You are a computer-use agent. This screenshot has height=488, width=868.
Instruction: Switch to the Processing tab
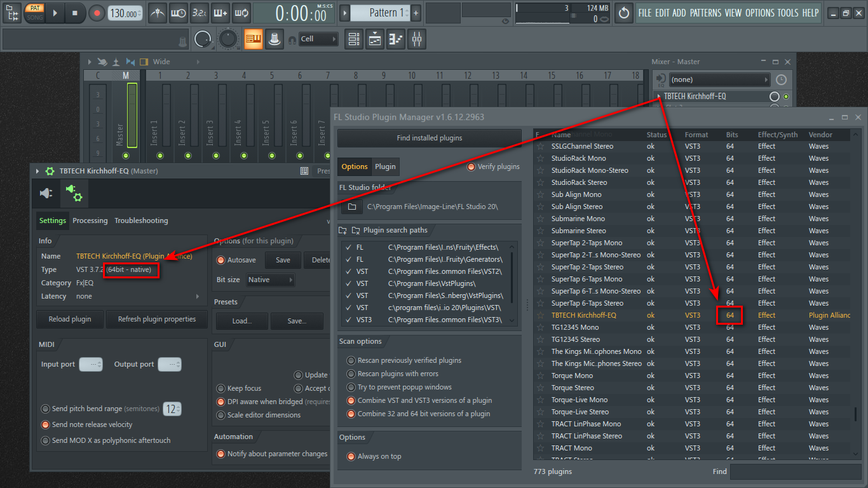coord(90,220)
